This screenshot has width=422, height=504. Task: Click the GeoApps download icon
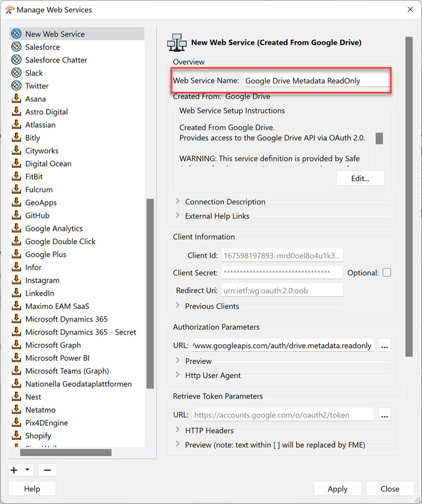pyautogui.click(x=16, y=202)
